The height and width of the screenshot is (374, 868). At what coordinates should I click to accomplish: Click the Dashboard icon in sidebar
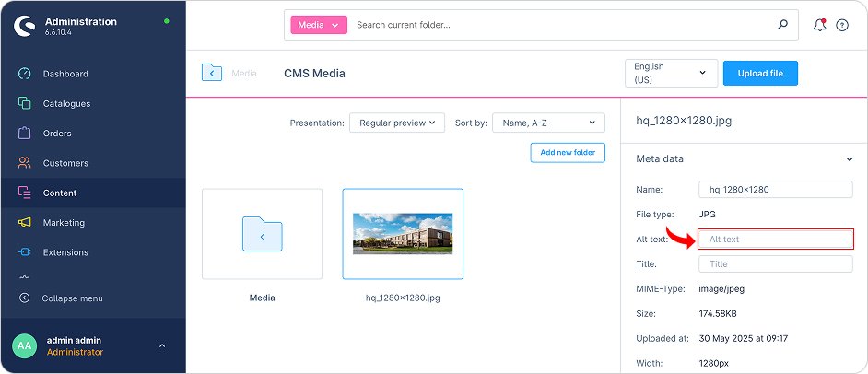coord(24,74)
